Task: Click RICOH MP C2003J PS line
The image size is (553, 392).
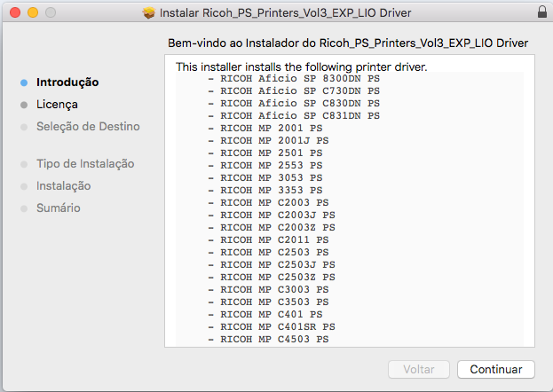Action: coord(272,215)
